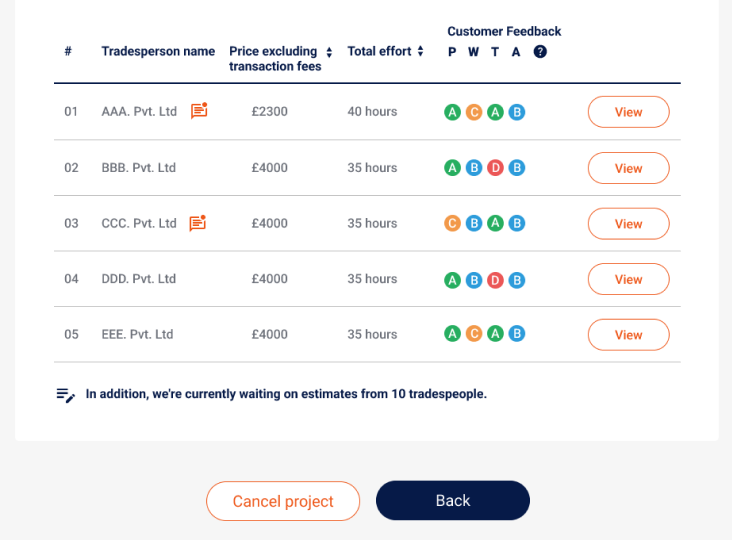Viewport: 732px width, 540px height.
Task: Click the red D rating badge for BBB. Pvt. Ltd
Action: (495, 168)
